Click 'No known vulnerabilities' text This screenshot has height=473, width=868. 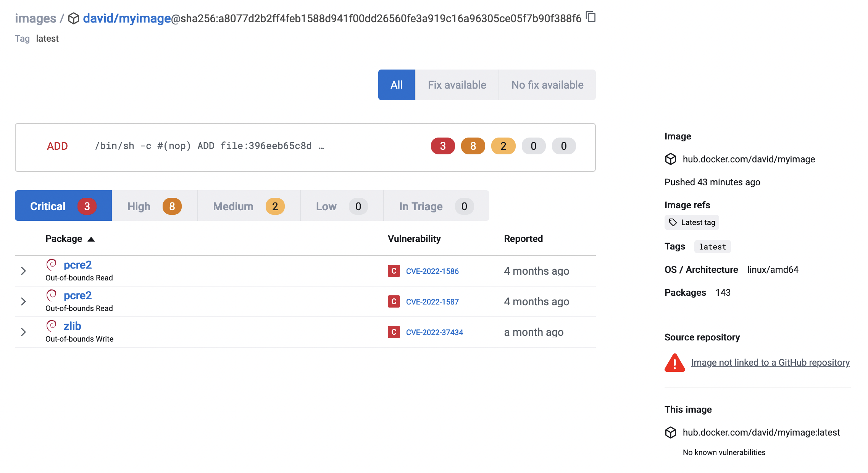[724, 452]
